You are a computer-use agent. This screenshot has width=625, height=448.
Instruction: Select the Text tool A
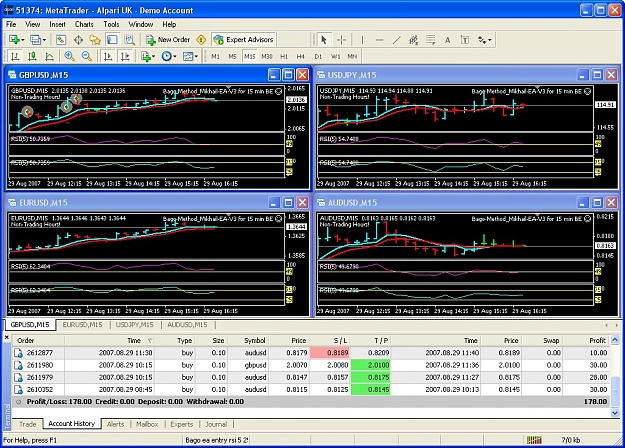448,40
